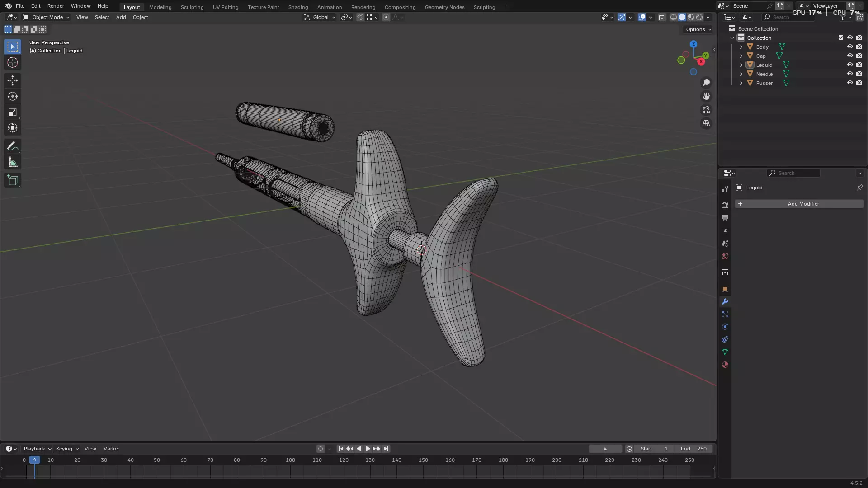Click the 3D Cursor tool
868x488 pixels.
(13, 63)
